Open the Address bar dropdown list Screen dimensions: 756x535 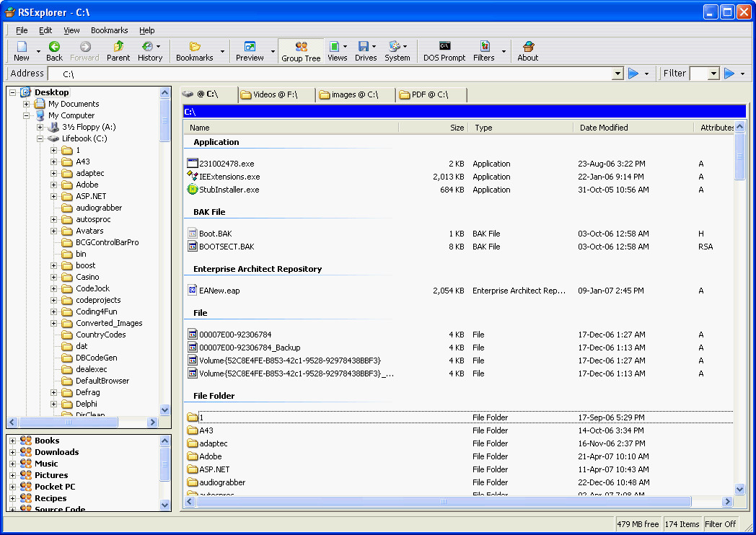point(617,74)
